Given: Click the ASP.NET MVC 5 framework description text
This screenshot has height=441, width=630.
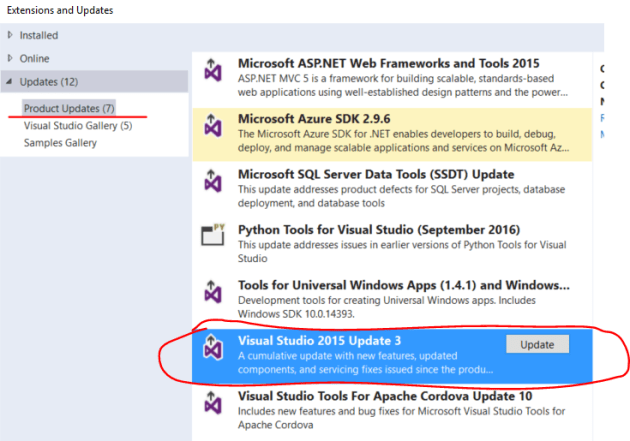Looking at the screenshot, I should [x=403, y=85].
